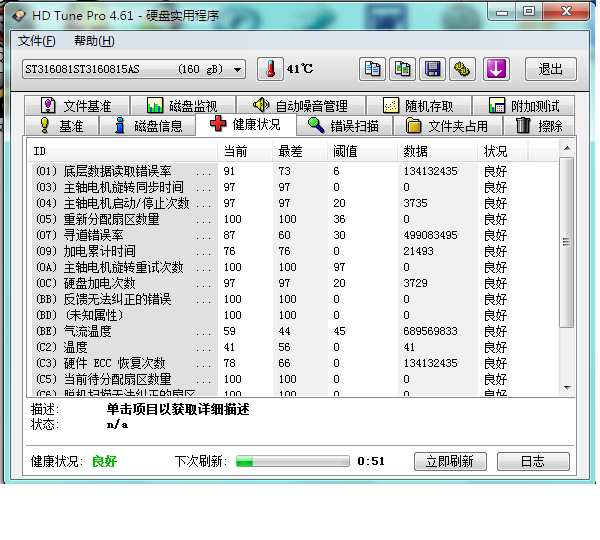This screenshot has width=600, height=540.
Task: Click the 41℃ temperature readout
Action: pyautogui.click(x=300, y=69)
